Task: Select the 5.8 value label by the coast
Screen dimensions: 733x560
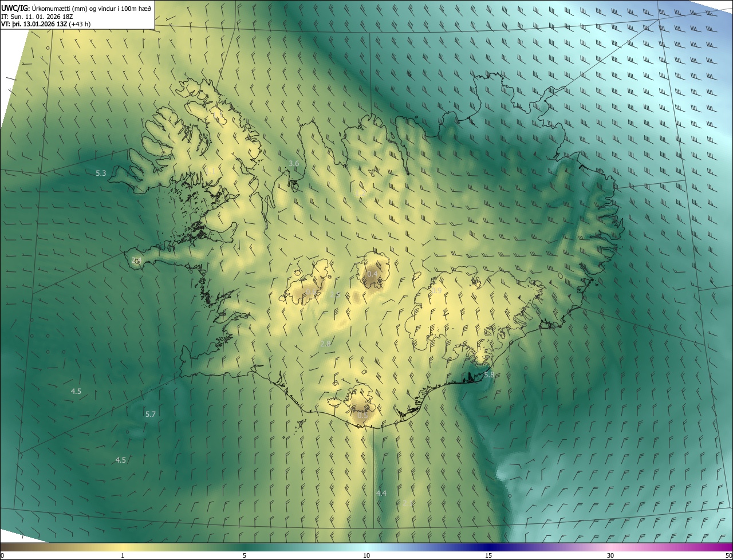Action: click(x=489, y=374)
